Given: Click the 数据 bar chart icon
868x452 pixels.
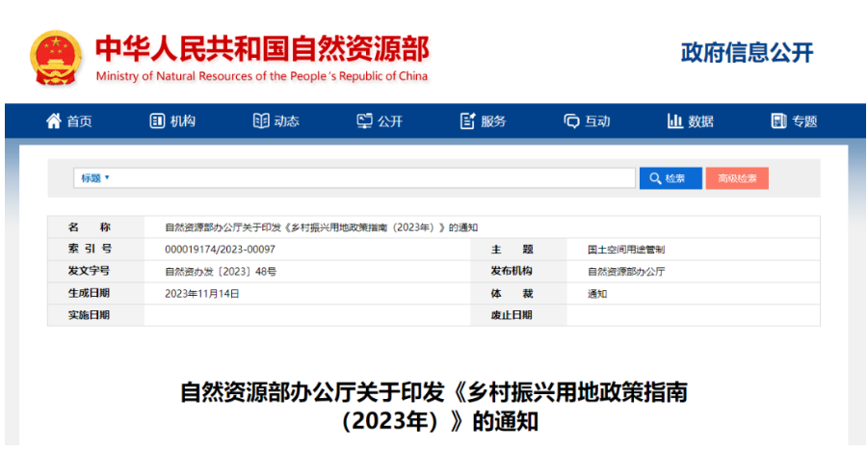Looking at the screenshot, I should (x=674, y=121).
